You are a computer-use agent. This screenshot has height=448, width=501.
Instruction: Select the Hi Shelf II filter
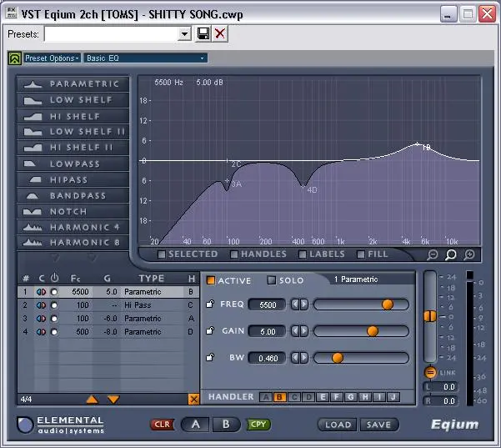coord(73,148)
